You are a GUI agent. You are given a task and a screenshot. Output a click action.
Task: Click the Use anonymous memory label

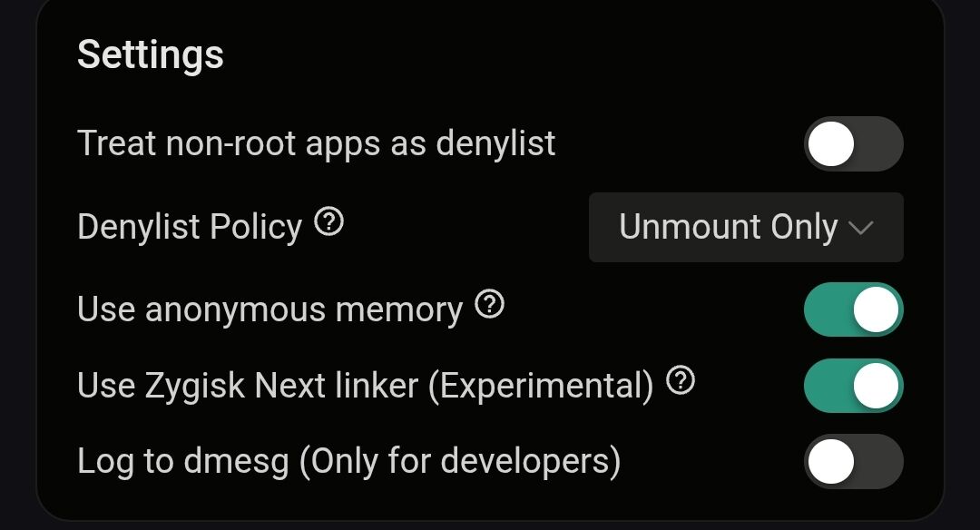[269, 310]
